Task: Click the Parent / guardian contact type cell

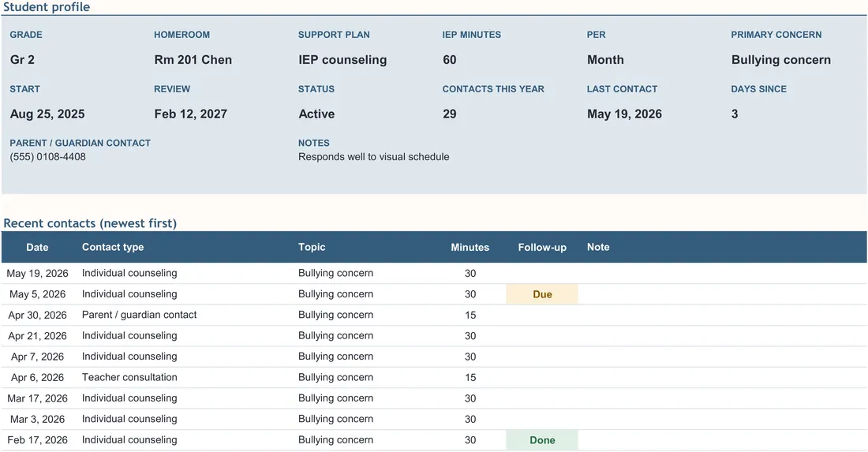Action: (140, 315)
